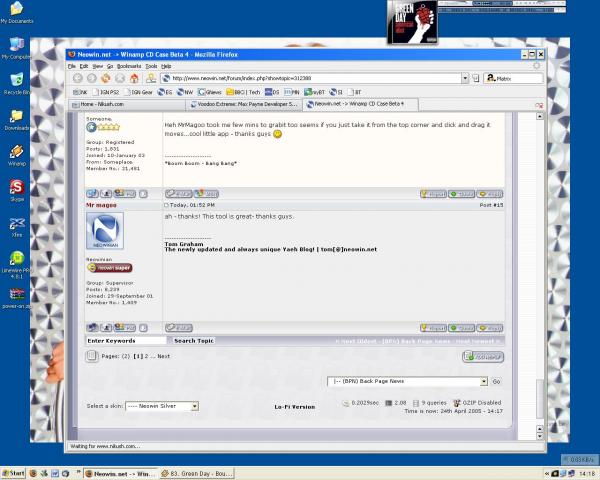The image size is (600, 480).
Task: Go to the Firefox Home page
Action: coord(134,78)
